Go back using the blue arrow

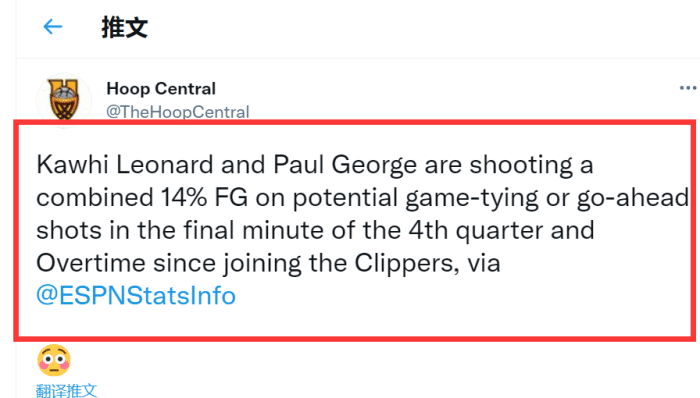pos(52,27)
